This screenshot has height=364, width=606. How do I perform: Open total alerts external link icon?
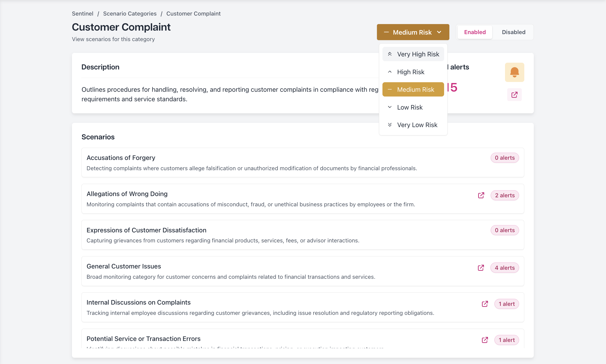[514, 95]
